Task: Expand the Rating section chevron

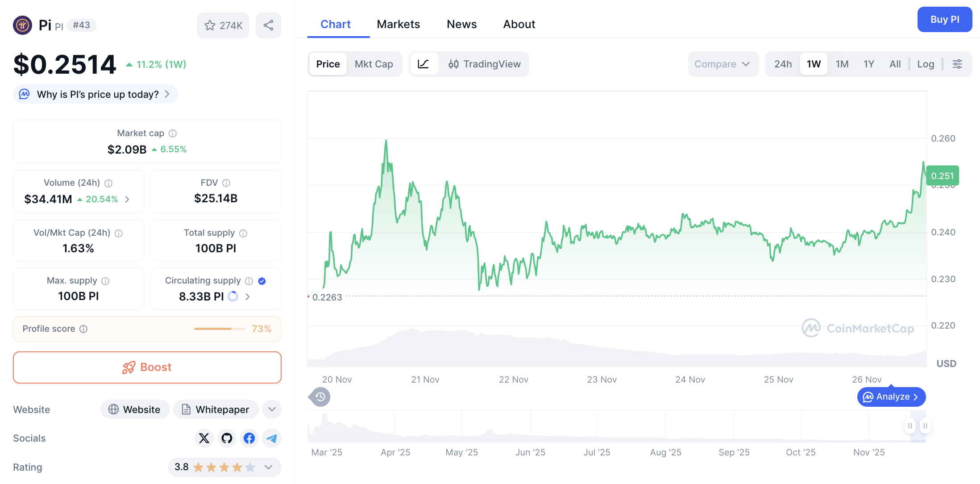Action: (268, 467)
